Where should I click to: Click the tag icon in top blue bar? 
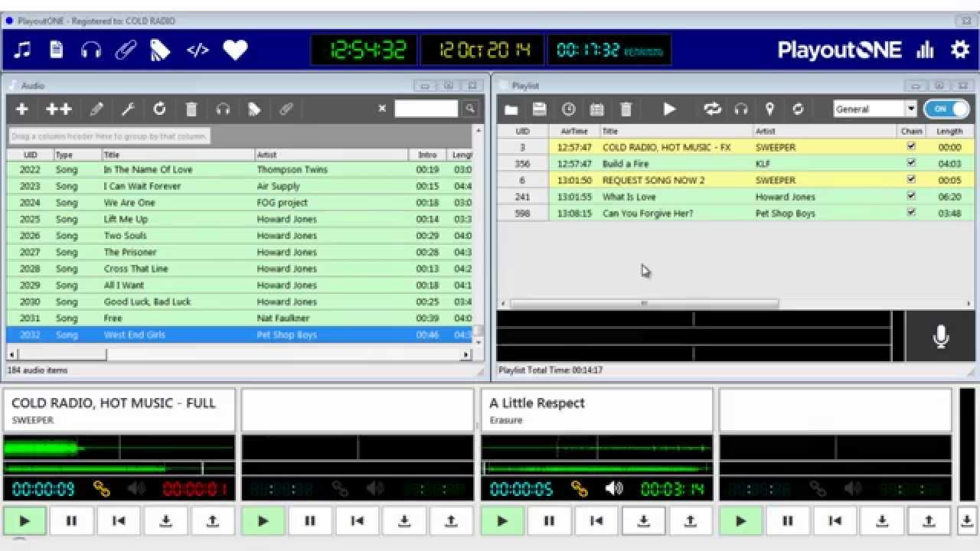pyautogui.click(x=159, y=51)
